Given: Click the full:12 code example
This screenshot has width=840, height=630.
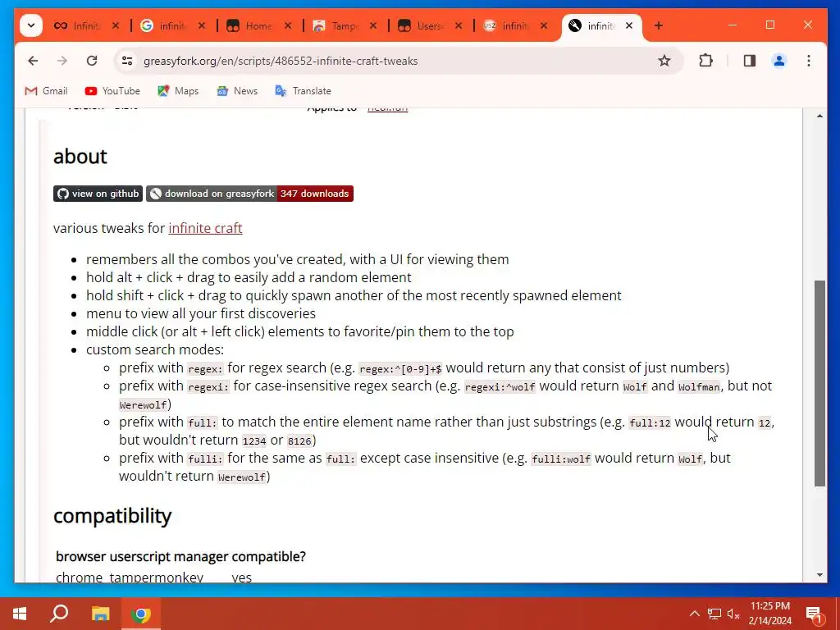Looking at the screenshot, I should 650,423.
